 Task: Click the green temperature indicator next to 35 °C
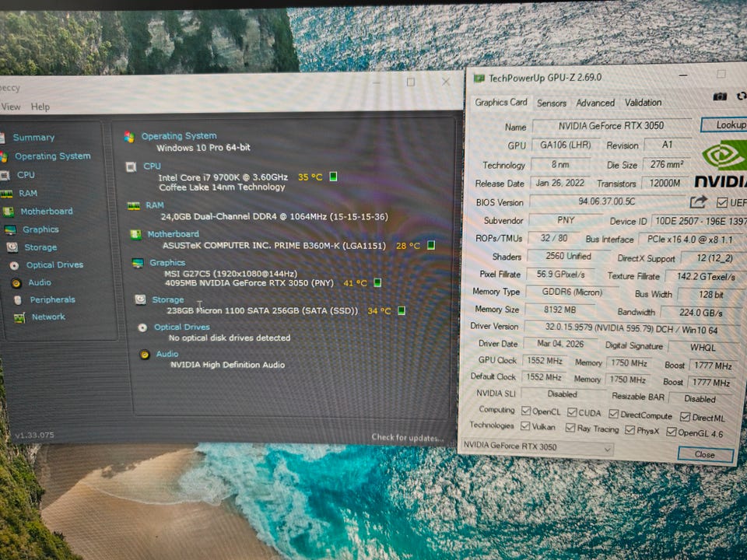pos(334,177)
